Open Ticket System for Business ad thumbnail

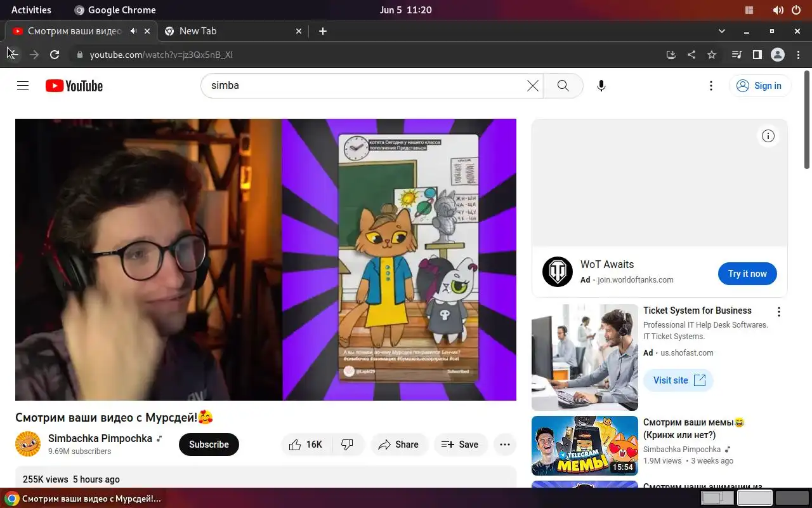tap(585, 358)
